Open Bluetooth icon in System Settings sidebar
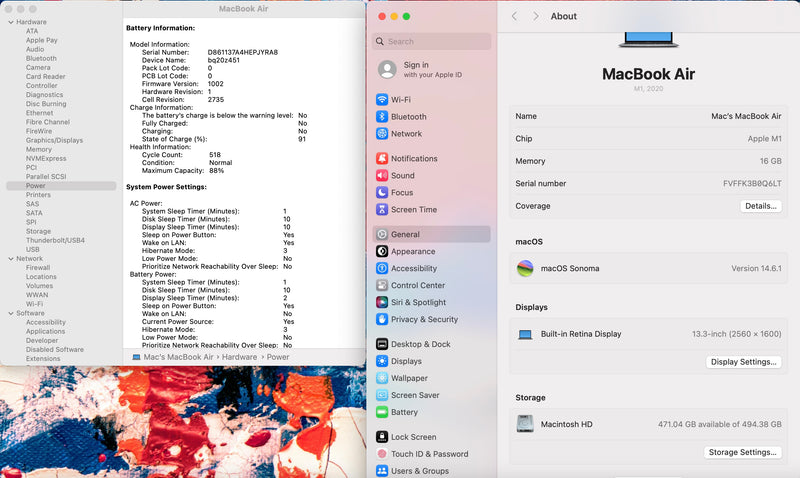This screenshot has height=478, width=800. pos(382,116)
